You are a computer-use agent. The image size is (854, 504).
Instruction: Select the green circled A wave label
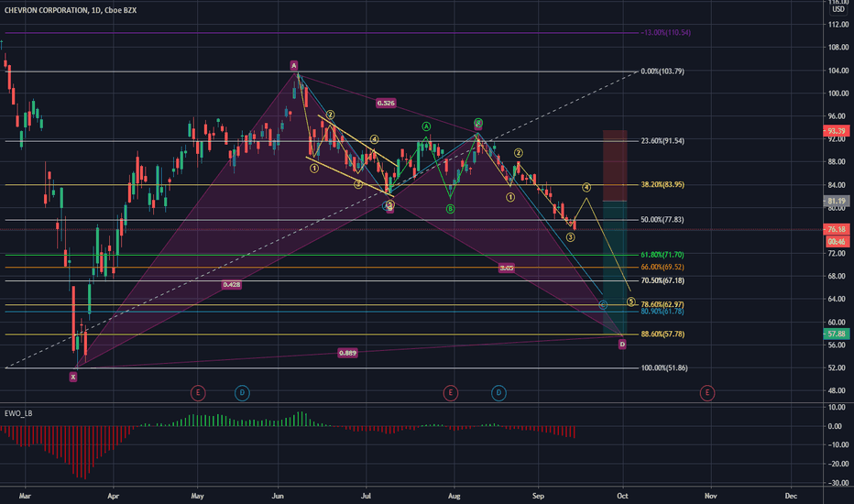point(426,126)
